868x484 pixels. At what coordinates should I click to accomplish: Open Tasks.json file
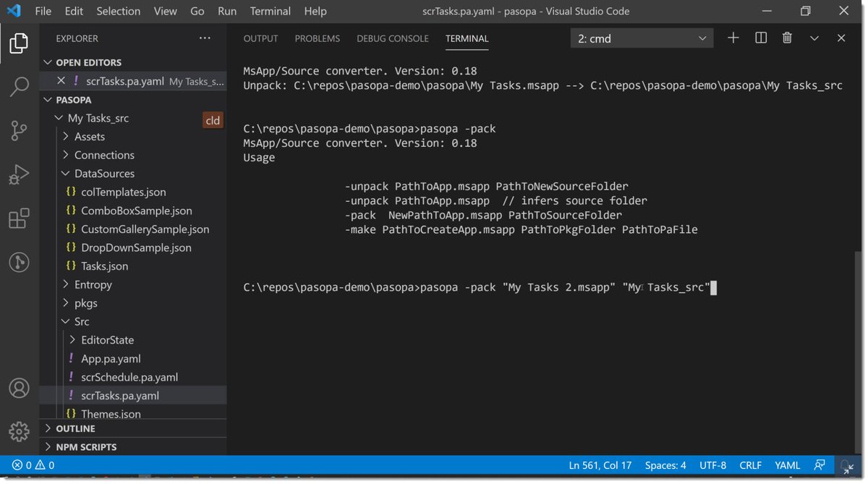(104, 266)
